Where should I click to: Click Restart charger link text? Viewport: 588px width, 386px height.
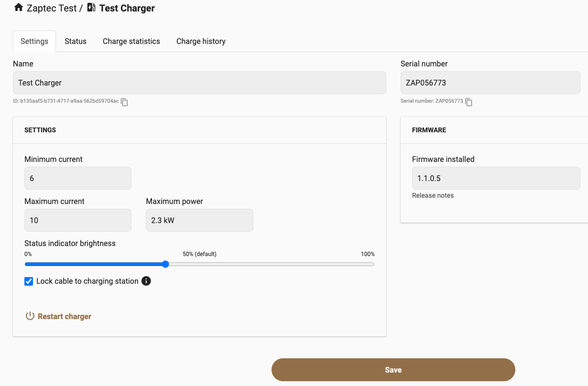(x=65, y=316)
